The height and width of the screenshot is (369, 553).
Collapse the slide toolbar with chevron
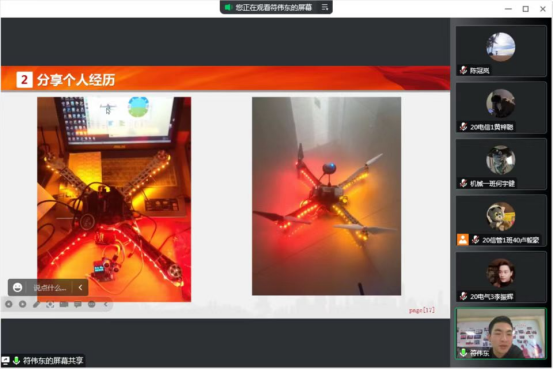point(105,304)
